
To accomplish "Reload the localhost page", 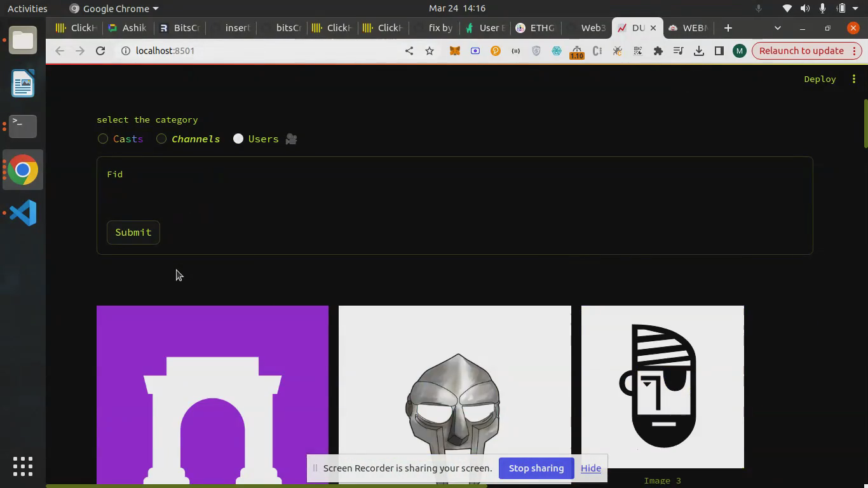I will (100, 51).
